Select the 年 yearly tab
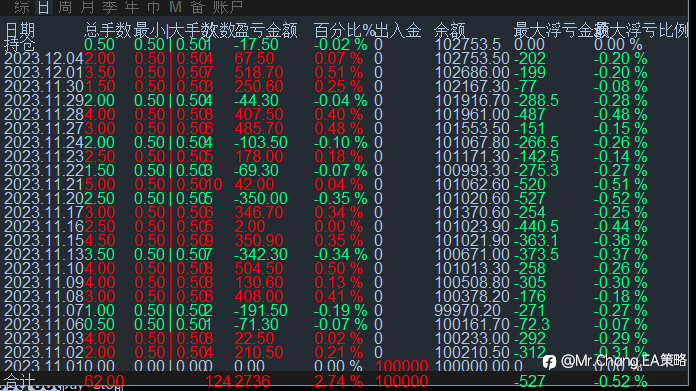Screen dimensions: 696x391 (132, 7)
